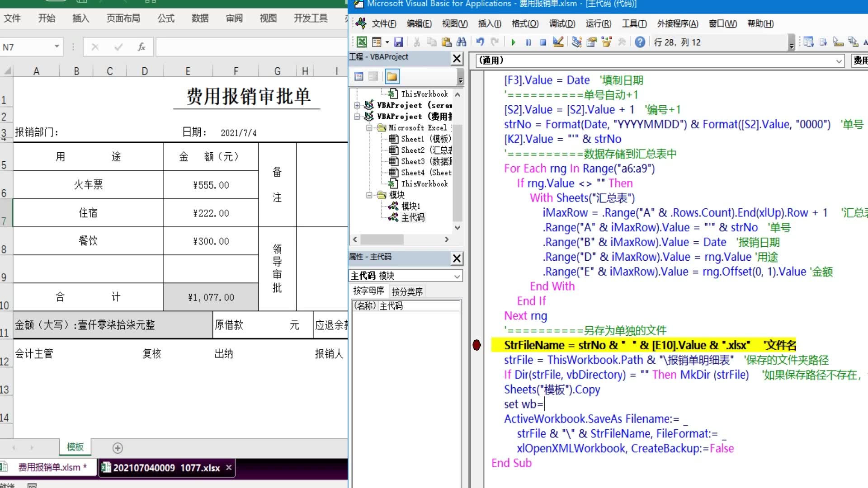
Task: Click the Insert UserForm icon in VBA toolbar
Action: tap(377, 42)
